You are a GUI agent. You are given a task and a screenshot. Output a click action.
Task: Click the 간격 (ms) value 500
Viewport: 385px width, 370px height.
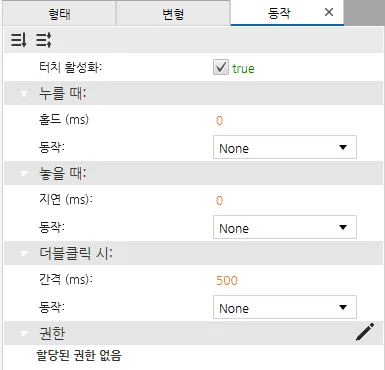pos(227,281)
